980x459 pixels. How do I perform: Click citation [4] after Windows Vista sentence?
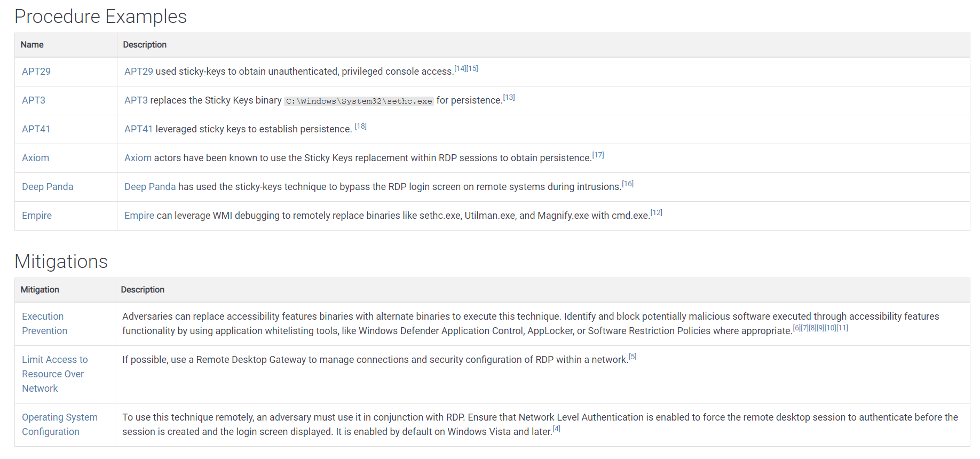pyautogui.click(x=557, y=429)
